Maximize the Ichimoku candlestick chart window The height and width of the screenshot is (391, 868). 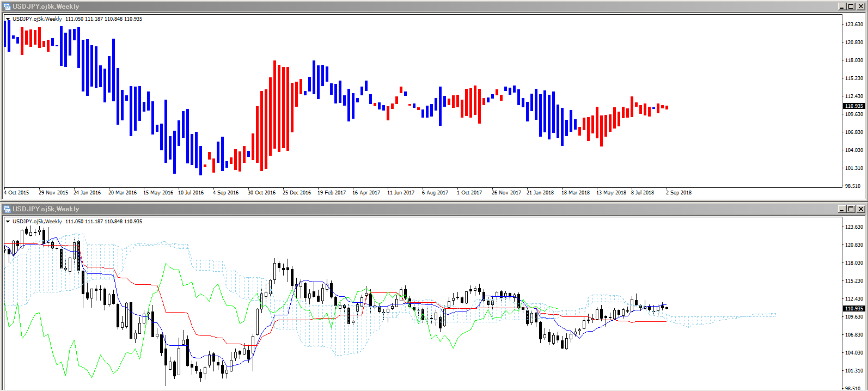(851, 209)
